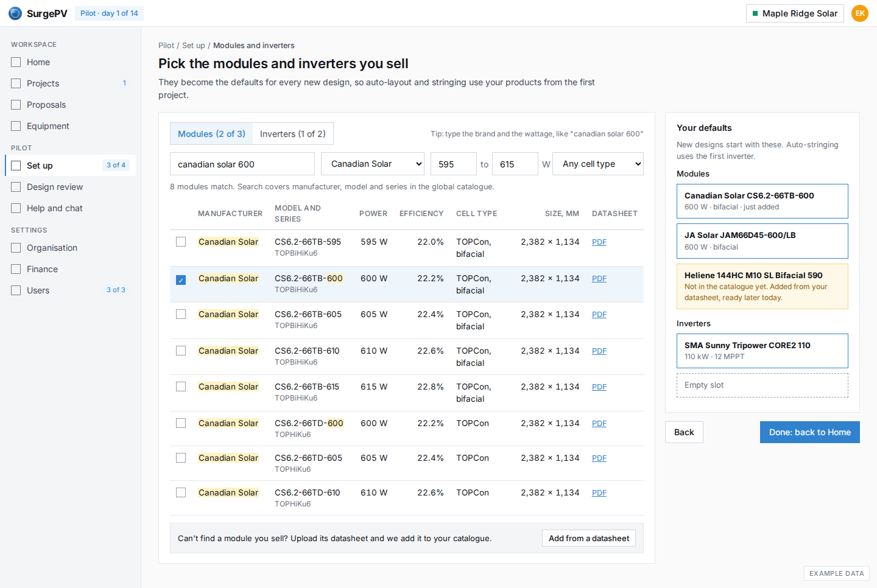Click the Set up breadcrumb link
Image resolution: width=877 pixels, height=588 pixels.
click(194, 46)
